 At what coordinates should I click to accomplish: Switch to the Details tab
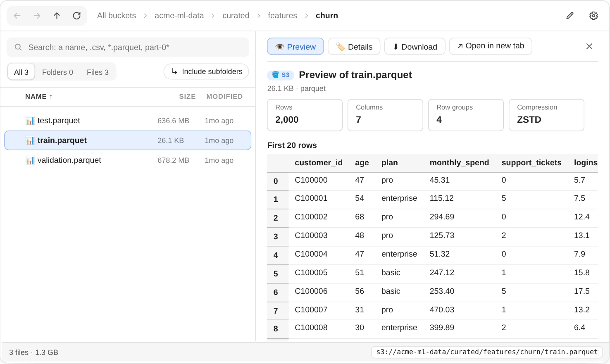[354, 47]
